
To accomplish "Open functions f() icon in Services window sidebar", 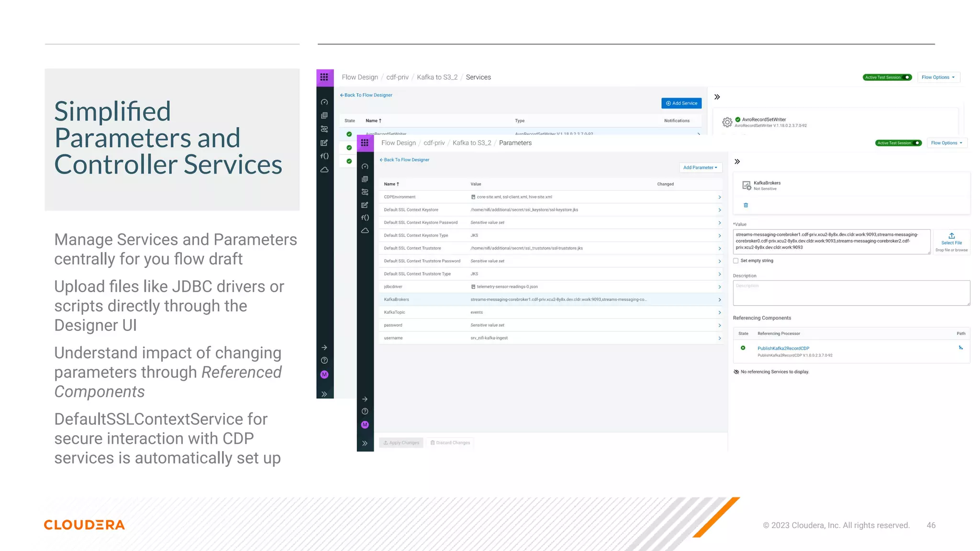I will pos(324,156).
